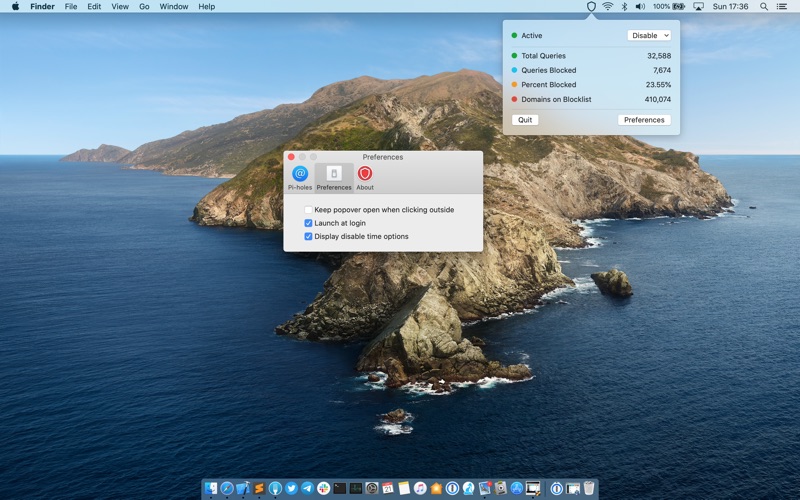Image resolution: width=800 pixels, height=500 pixels.
Task: Open the Notification Center list icon
Action: (x=782, y=7)
